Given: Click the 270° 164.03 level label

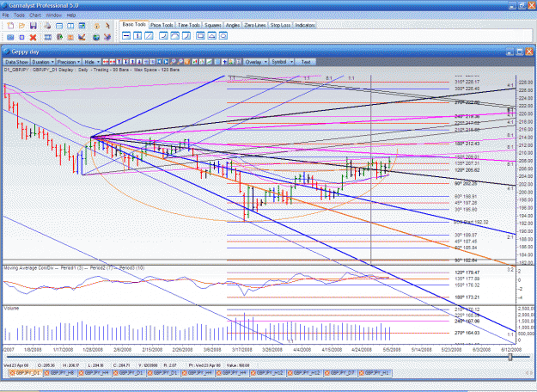Looking at the screenshot, I should (x=467, y=333).
